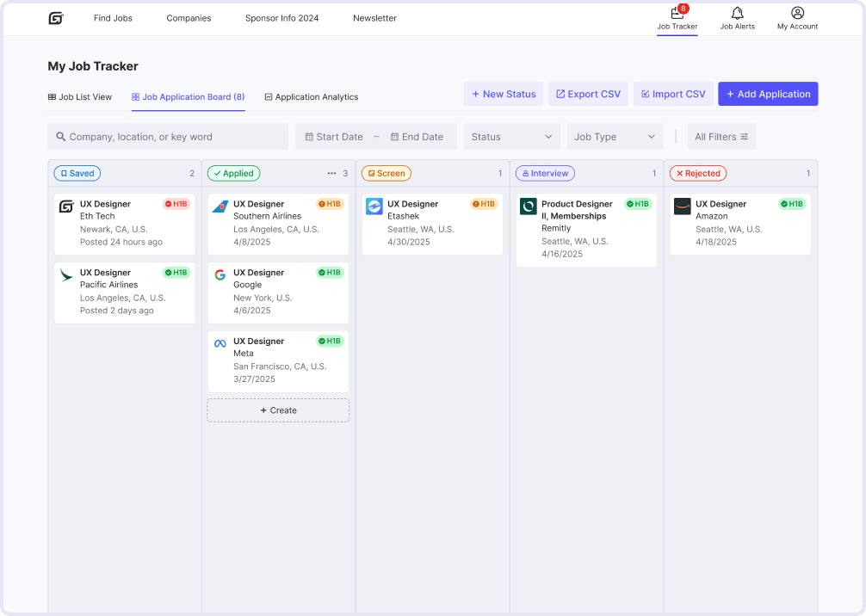The height and width of the screenshot is (616, 866).
Task: Click the Rejected status tag
Action: tap(698, 173)
